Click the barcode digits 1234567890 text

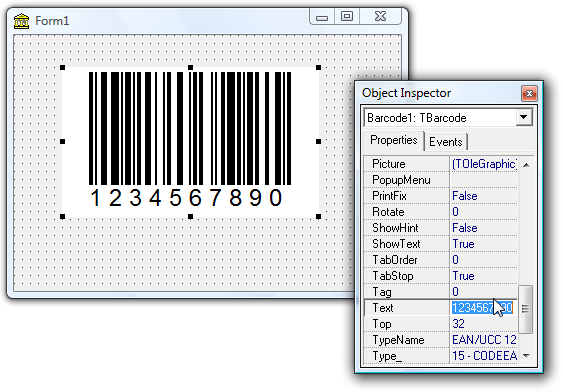tap(186, 198)
